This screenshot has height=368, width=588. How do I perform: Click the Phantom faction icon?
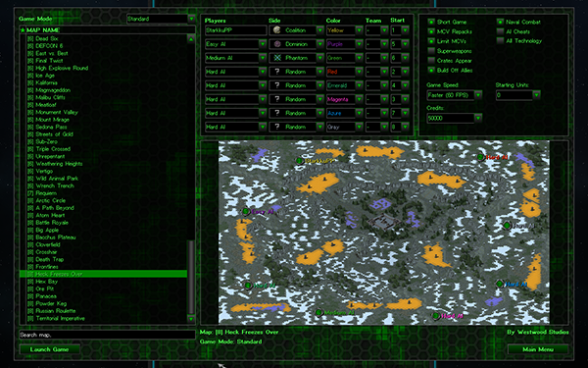tap(277, 58)
